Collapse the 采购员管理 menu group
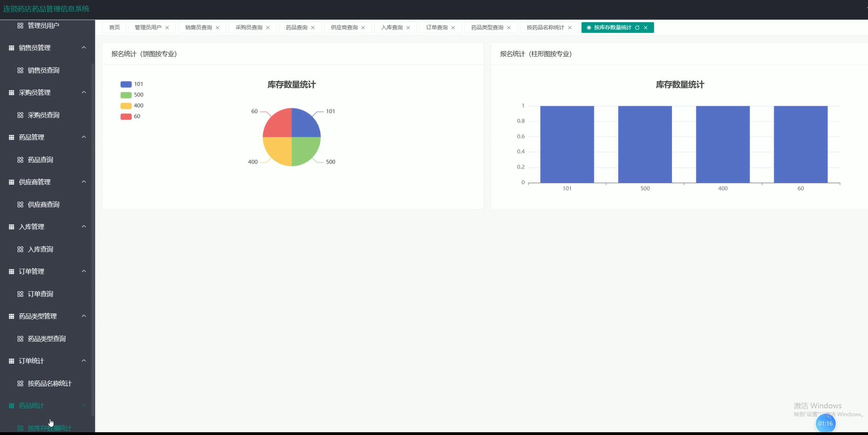The width and height of the screenshot is (868, 435). click(x=84, y=93)
